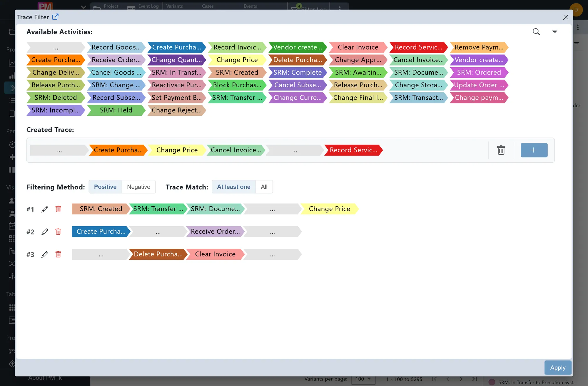588x386 pixels.
Task: Select SRM: Incompl... activity chip
Action: coord(56,110)
